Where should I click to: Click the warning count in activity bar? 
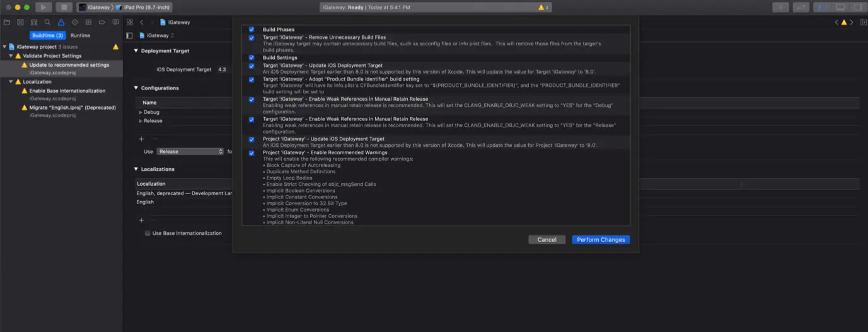543,8
